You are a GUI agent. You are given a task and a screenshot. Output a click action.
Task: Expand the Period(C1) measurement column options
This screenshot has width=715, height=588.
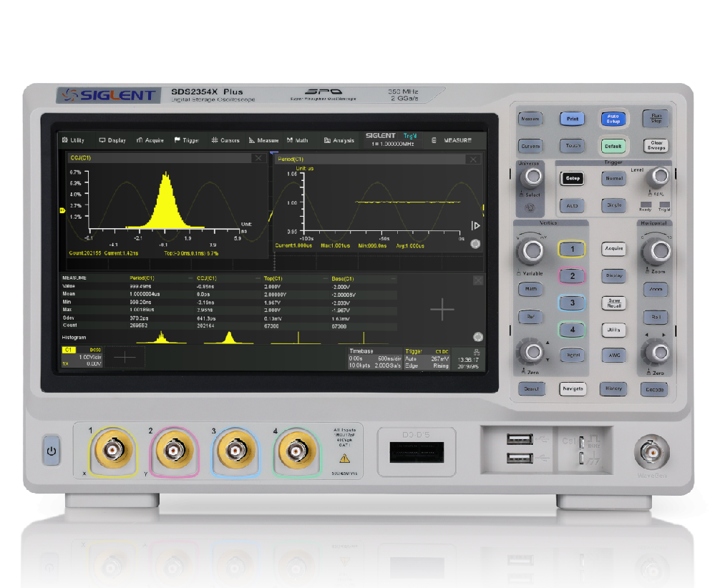(x=190, y=278)
